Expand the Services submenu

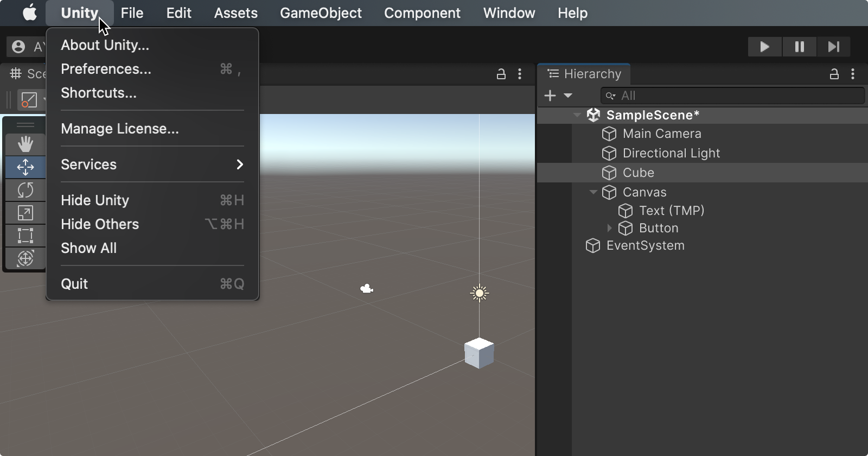coord(152,164)
